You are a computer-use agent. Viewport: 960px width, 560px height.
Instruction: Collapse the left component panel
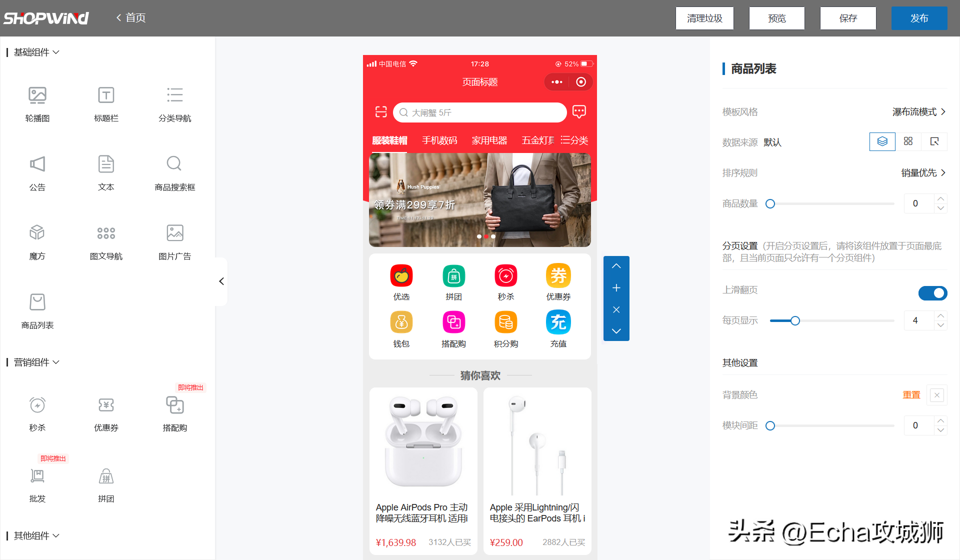[221, 281]
